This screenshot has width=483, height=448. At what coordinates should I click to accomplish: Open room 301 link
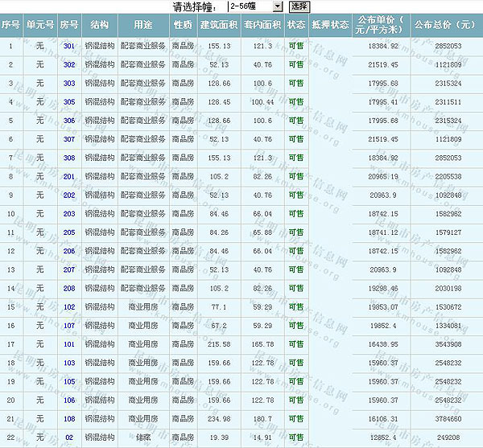69,47
